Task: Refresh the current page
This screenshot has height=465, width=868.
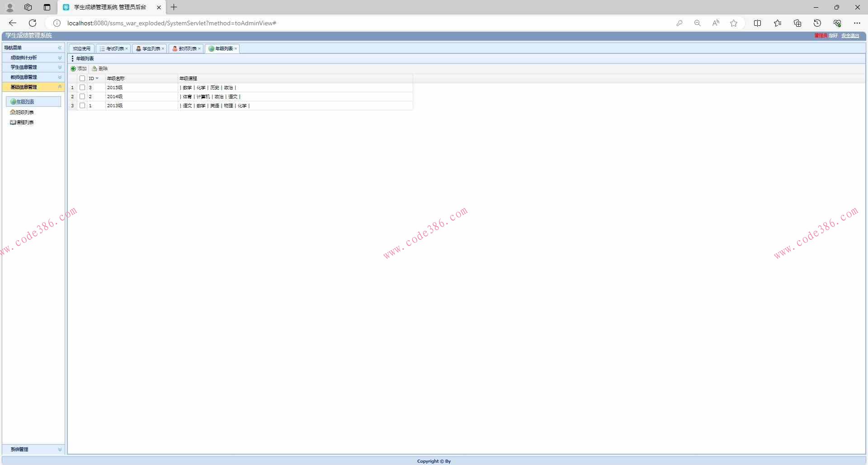Action: (x=33, y=23)
